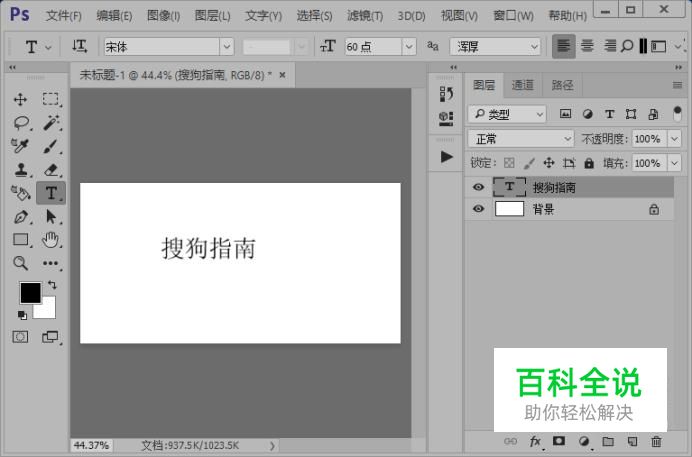Select the Magic Wand tool

[51, 123]
